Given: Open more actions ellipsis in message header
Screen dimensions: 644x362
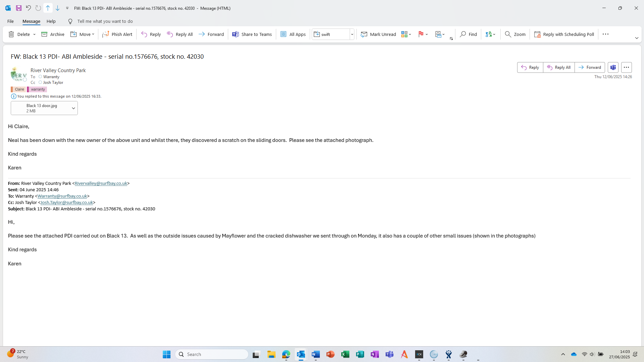Looking at the screenshot, I should coord(626,67).
